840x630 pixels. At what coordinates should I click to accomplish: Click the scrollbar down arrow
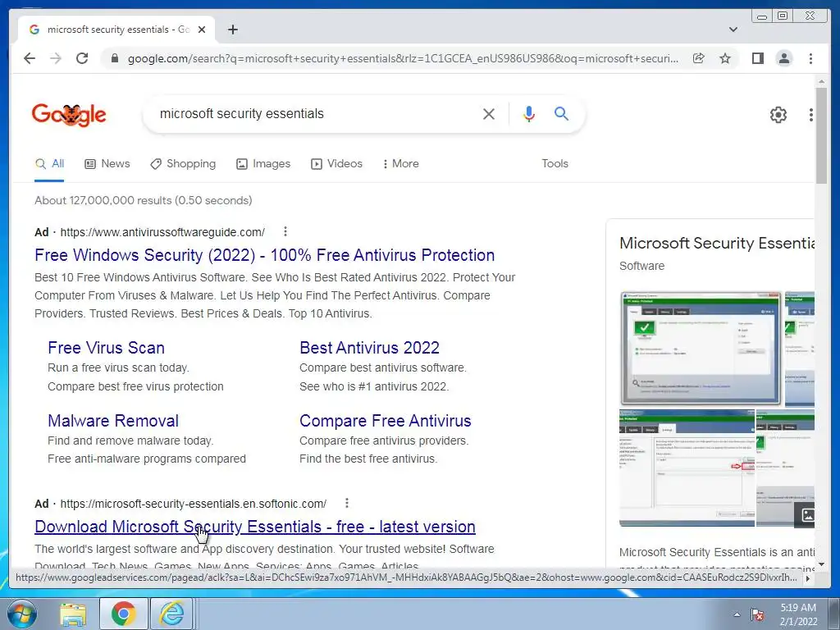click(x=821, y=564)
